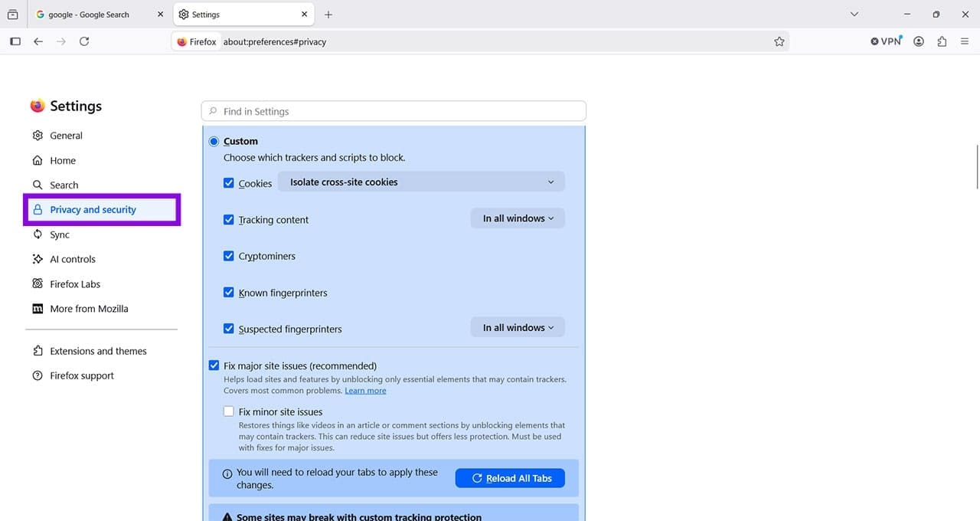Open the list all tabs chevron
980x521 pixels.
tap(854, 15)
